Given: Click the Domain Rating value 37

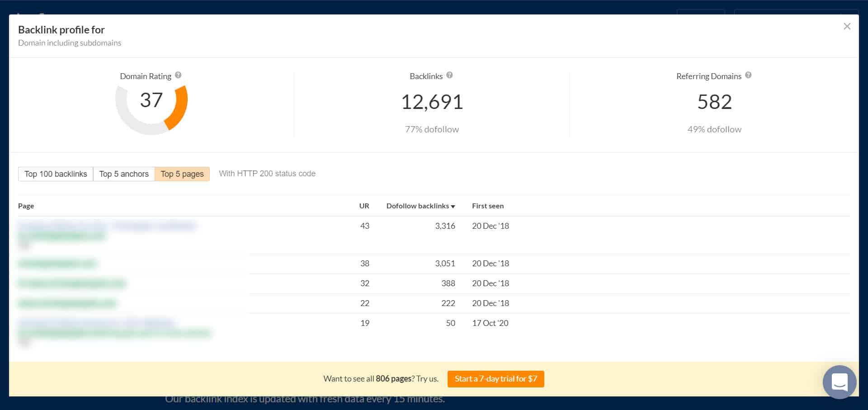Looking at the screenshot, I should 152,100.
